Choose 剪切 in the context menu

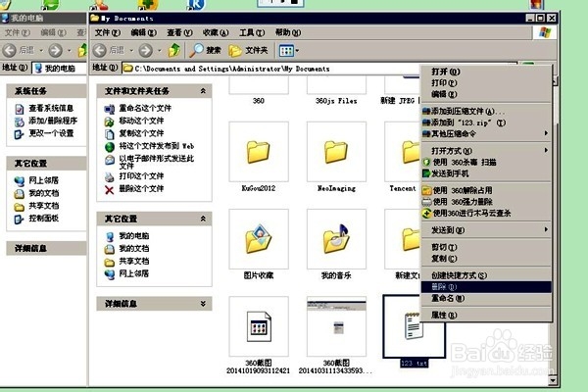click(x=486, y=247)
